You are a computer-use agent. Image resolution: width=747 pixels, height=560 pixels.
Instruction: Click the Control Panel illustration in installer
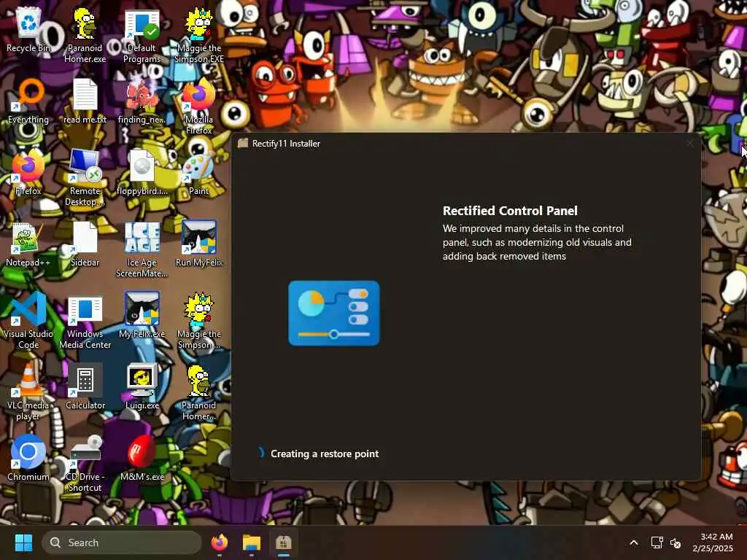tap(333, 314)
